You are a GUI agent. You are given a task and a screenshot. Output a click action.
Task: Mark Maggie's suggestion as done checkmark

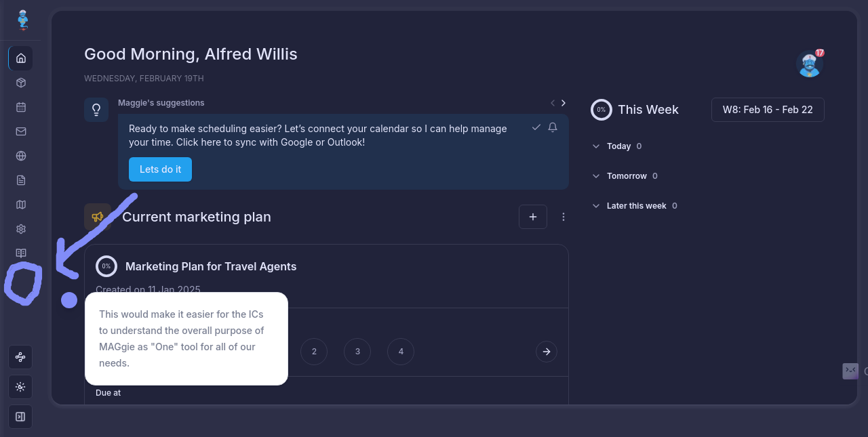click(x=536, y=127)
